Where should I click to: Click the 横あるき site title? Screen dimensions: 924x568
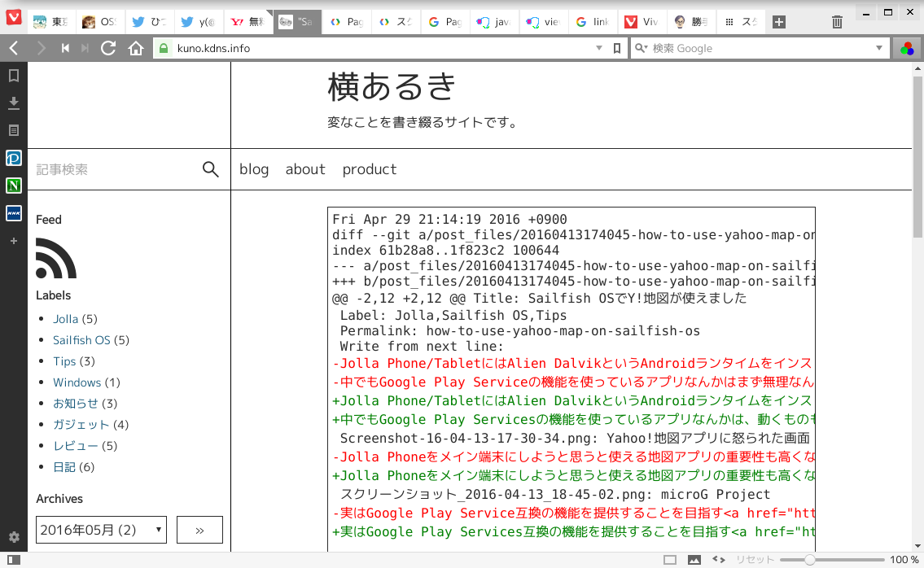click(392, 86)
